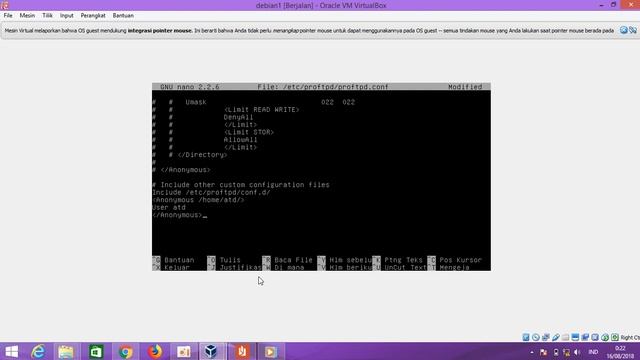Screen dimensions: 640x360
Task: Restore down the VirtualBox window
Action: (x=613, y=5)
